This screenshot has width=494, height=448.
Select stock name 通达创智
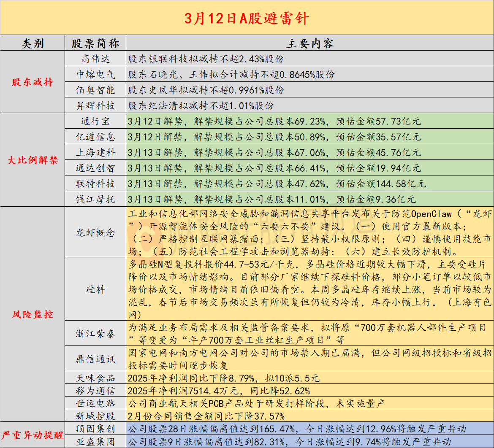click(95, 168)
